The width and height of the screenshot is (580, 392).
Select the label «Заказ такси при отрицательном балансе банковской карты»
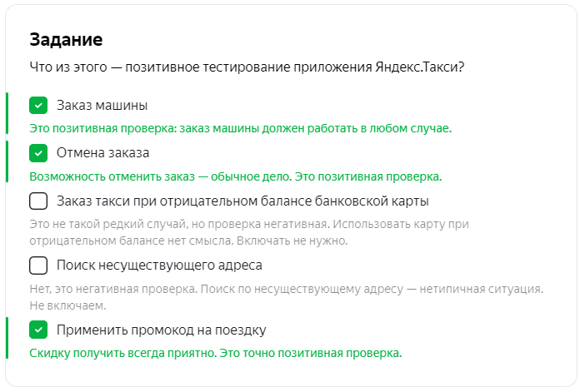pos(242,201)
